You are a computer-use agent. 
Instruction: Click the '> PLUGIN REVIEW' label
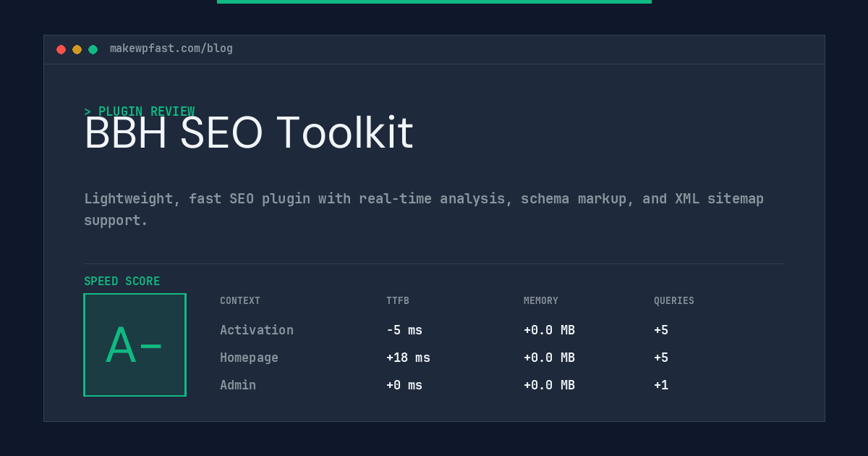click(140, 111)
